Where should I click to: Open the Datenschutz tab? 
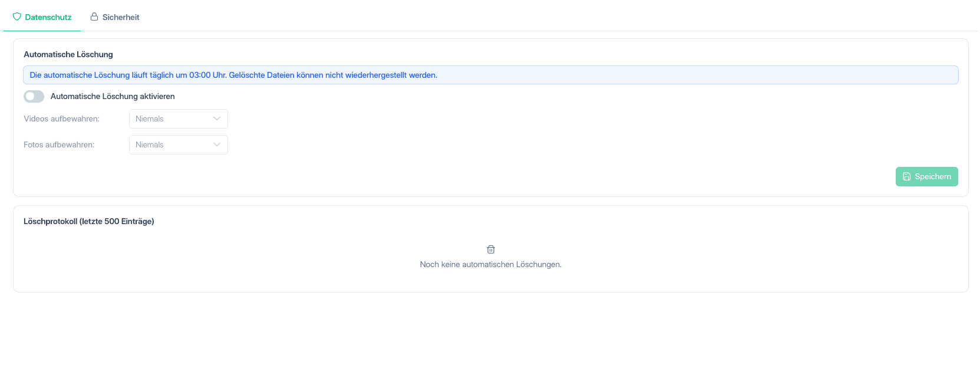point(42,17)
